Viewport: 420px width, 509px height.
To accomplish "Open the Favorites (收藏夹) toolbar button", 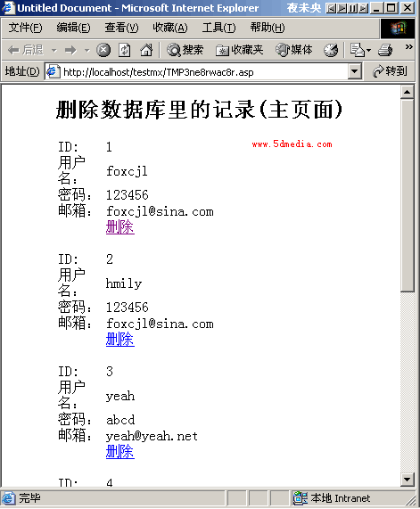I will point(239,50).
